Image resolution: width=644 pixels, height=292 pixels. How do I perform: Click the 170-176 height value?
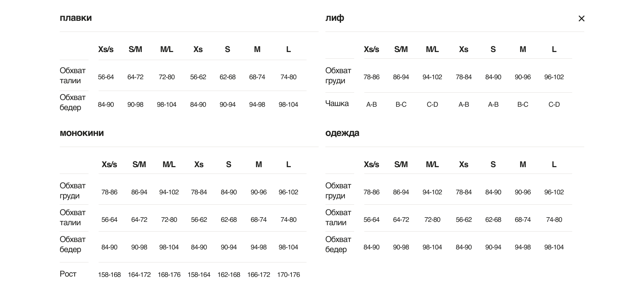pyautogui.click(x=288, y=275)
